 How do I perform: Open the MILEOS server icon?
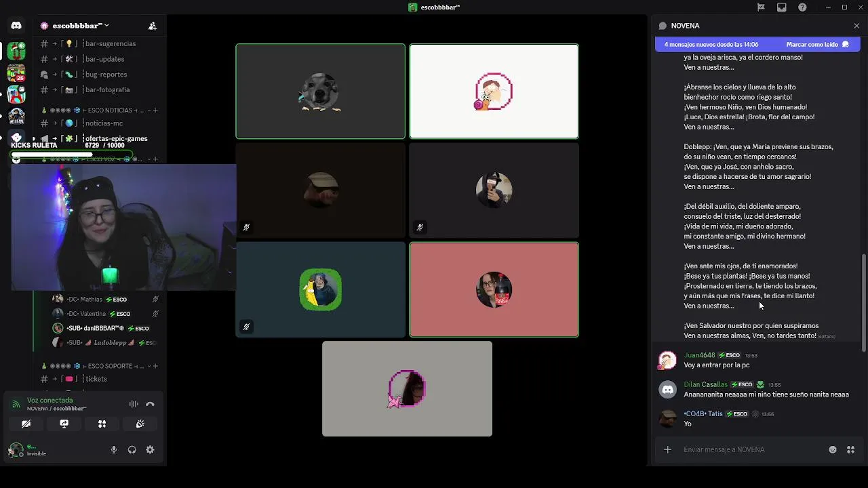pyautogui.click(x=16, y=117)
